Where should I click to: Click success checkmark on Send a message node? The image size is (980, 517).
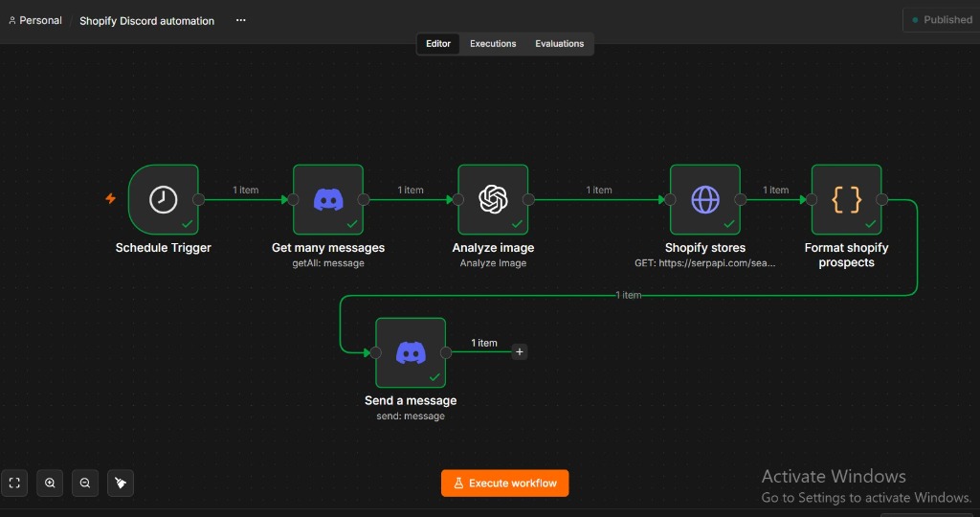[435, 377]
